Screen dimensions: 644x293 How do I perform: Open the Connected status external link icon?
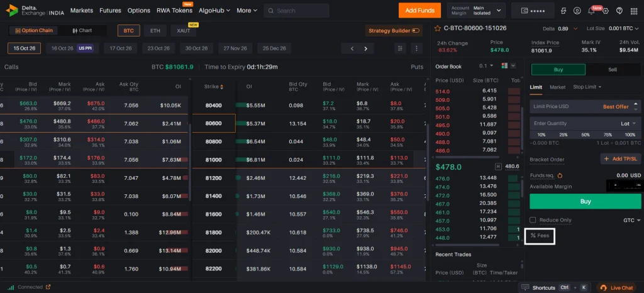(48, 287)
